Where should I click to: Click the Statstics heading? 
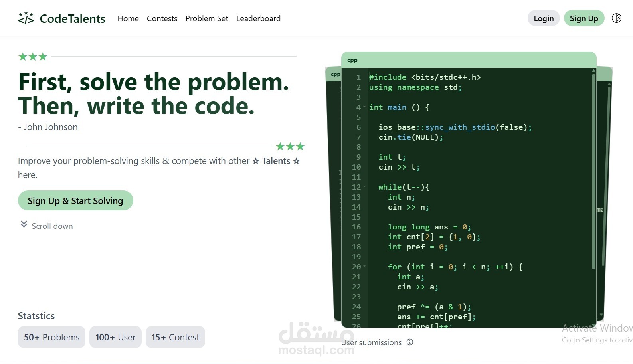[x=36, y=316]
